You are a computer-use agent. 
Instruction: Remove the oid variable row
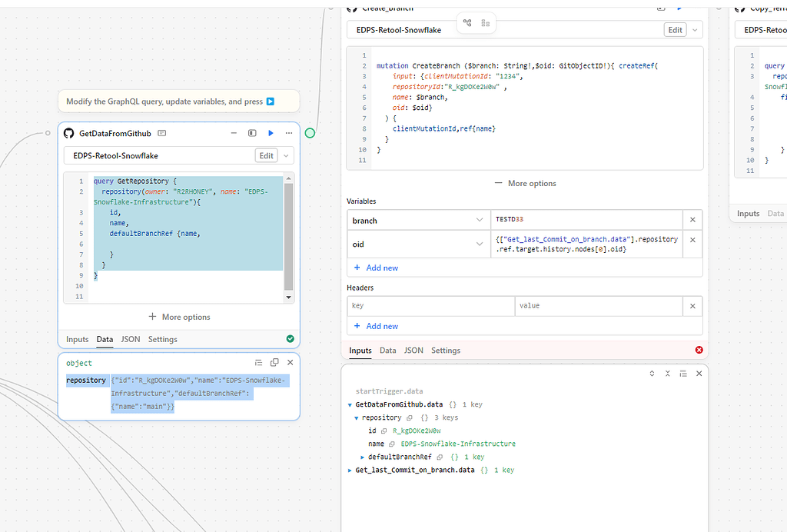point(692,240)
